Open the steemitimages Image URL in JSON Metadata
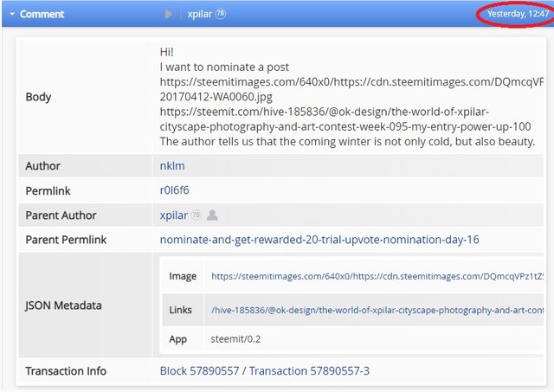 click(377, 276)
